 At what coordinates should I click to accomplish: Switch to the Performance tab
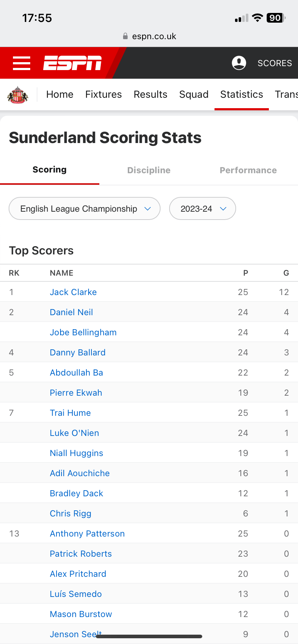coord(248,170)
